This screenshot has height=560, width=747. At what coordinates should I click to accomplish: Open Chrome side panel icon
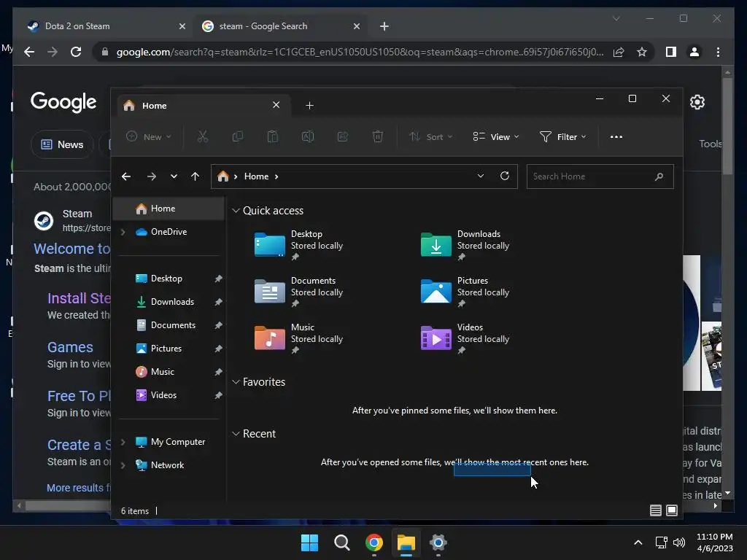click(671, 52)
